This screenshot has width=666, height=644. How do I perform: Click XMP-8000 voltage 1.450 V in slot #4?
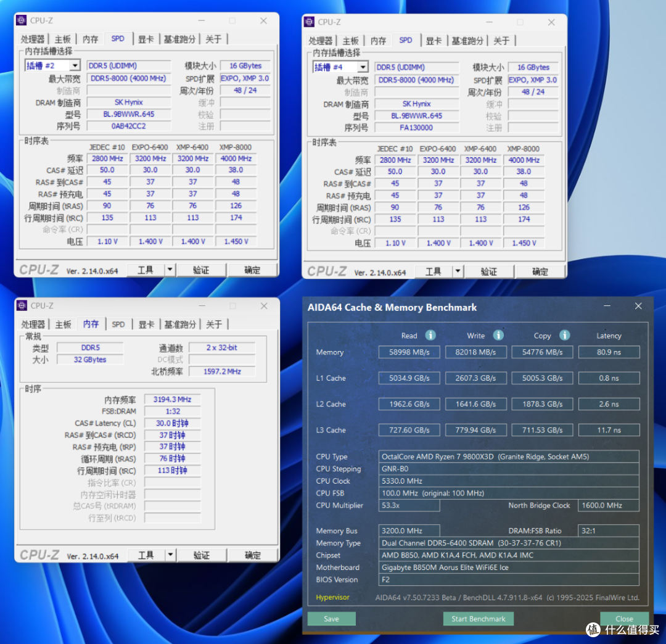[524, 243]
